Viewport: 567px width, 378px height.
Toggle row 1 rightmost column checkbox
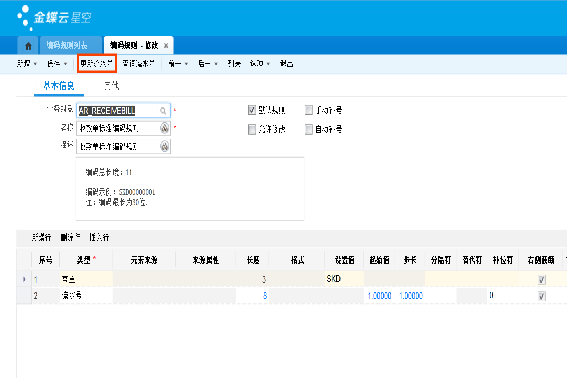[541, 280]
